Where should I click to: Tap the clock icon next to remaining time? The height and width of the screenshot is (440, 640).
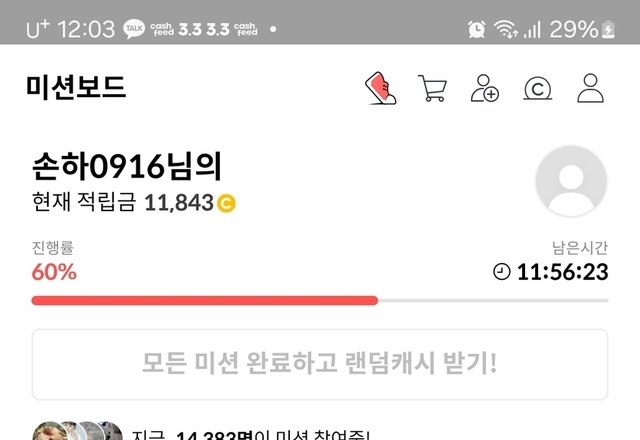click(502, 272)
